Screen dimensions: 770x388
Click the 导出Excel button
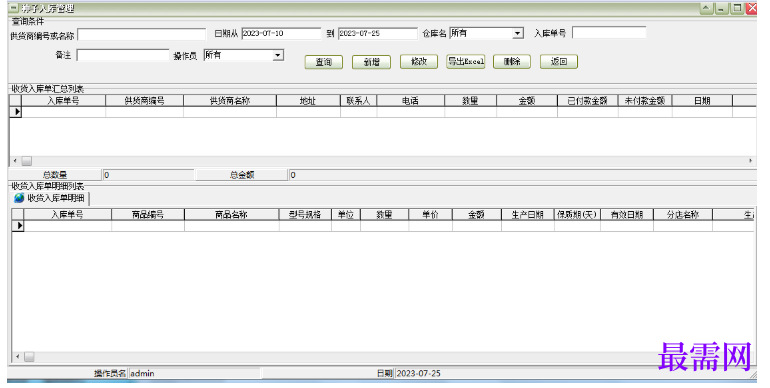[x=466, y=61]
